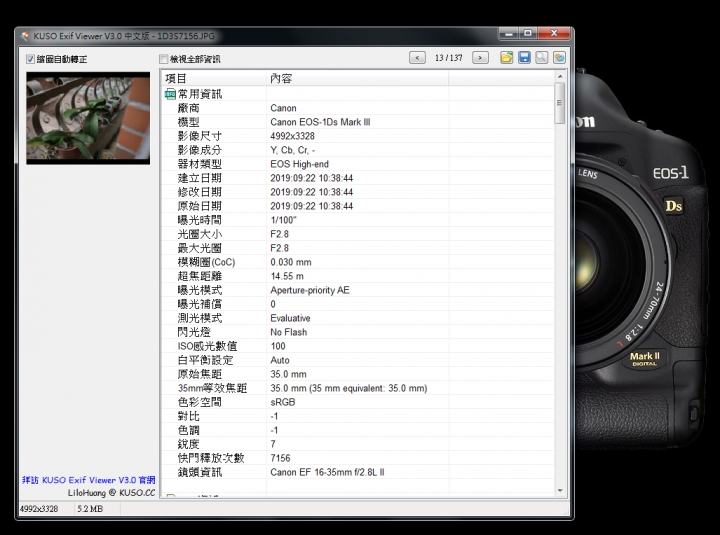
Task: Enable the 檢視全部資訊 checkbox
Action: point(163,59)
